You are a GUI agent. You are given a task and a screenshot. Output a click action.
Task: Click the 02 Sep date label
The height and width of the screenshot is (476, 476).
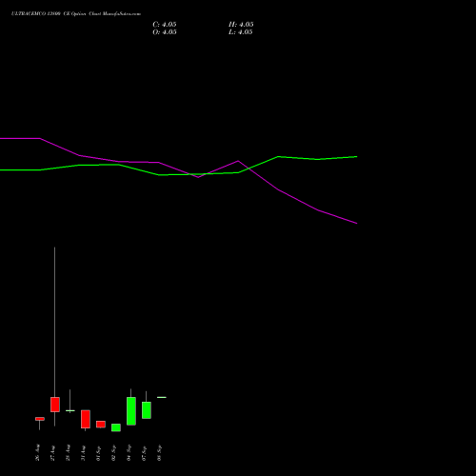[x=114, y=452]
